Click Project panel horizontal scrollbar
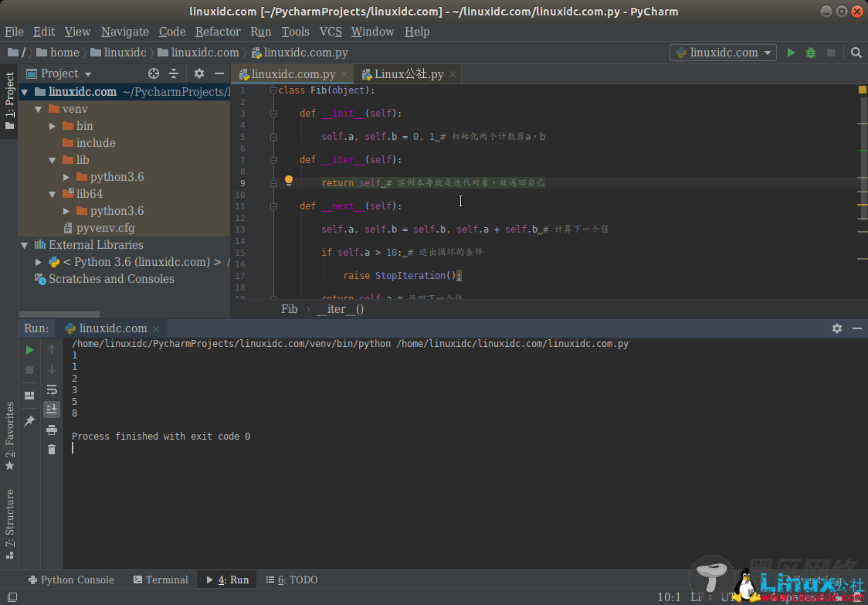 click(x=59, y=314)
